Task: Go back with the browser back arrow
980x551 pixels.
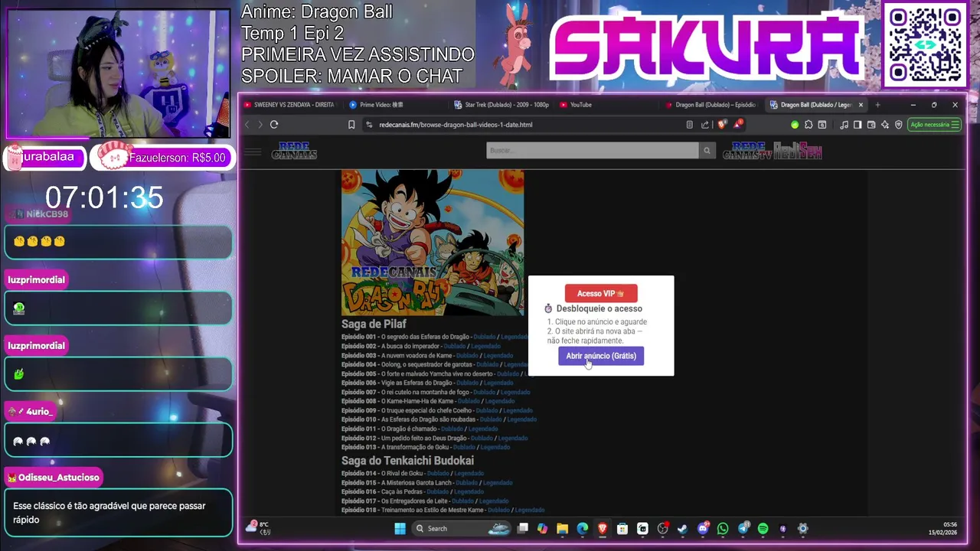Action: click(x=247, y=125)
